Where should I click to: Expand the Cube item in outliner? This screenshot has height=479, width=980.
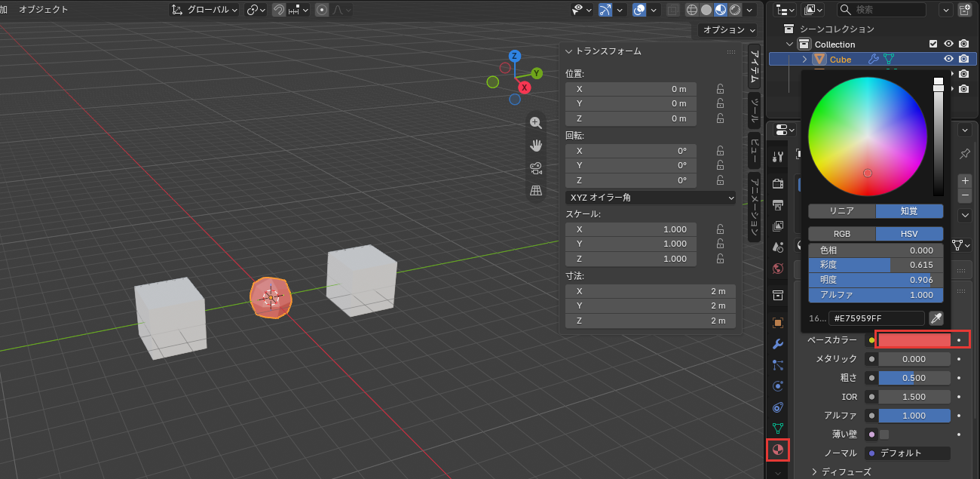tap(804, 59)
